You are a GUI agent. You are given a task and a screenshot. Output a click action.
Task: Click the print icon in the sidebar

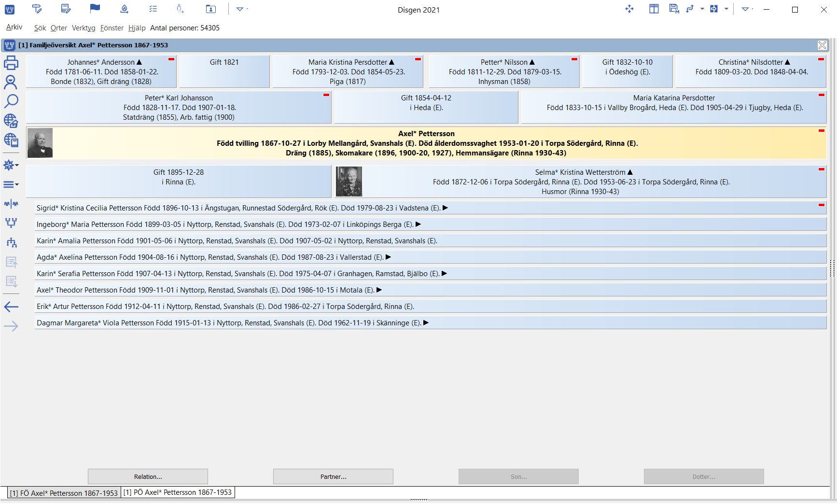11,63
